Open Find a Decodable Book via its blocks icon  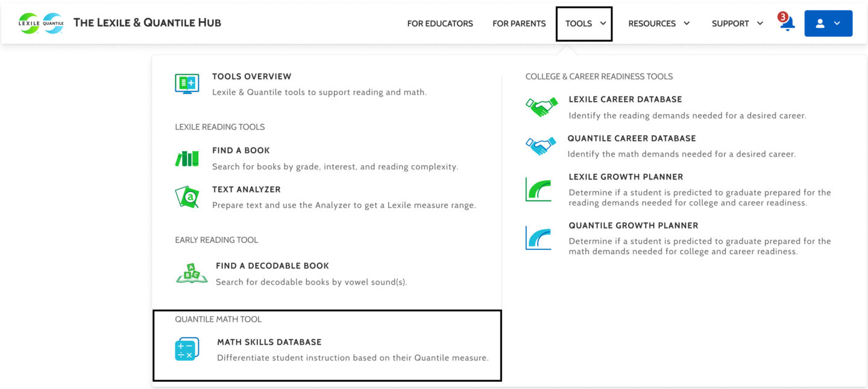191,272
